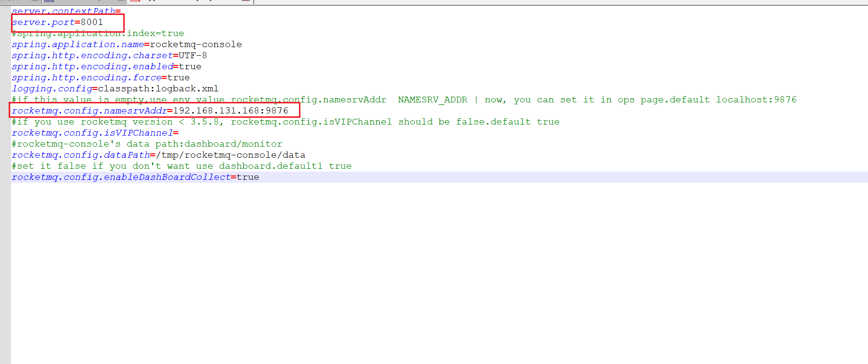Click the spring.http.encoding.charset key
Image resolution: width=868 pixels, height=364 pixels.
[x=92, y=55]
